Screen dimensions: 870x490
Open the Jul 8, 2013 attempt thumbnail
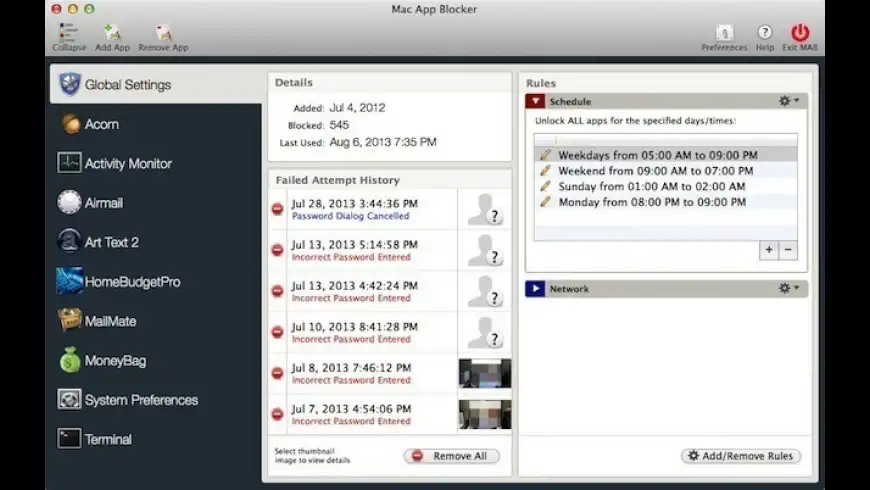tap(485, 373)
